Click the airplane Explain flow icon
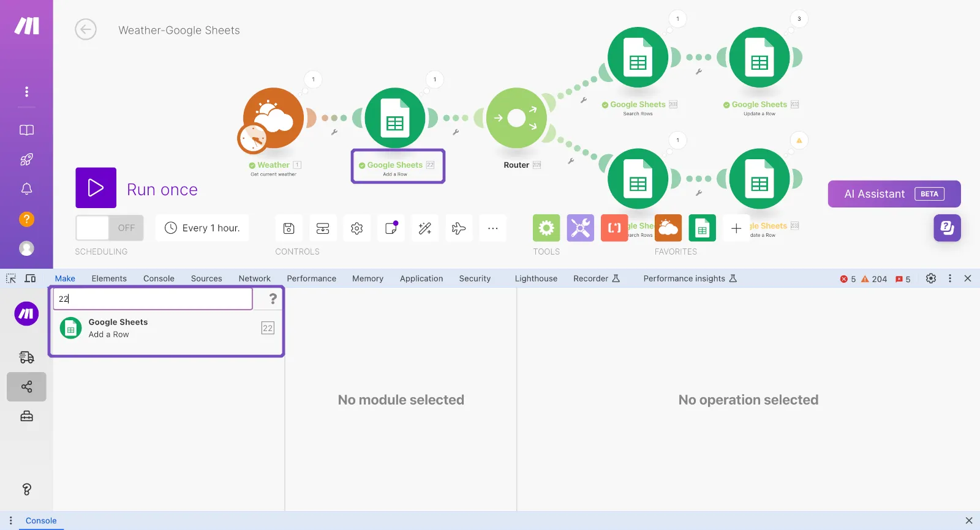Screen dimensions: 980x530 (x=459, y=228)
